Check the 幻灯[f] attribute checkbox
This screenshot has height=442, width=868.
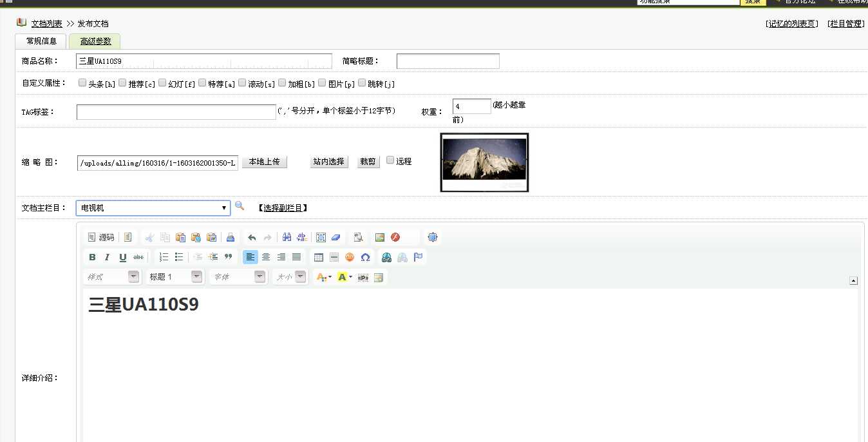(162, 82)
